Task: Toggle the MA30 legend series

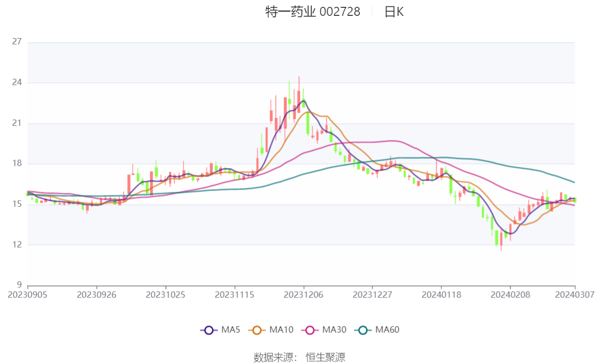Action: (x=324, y=330)
